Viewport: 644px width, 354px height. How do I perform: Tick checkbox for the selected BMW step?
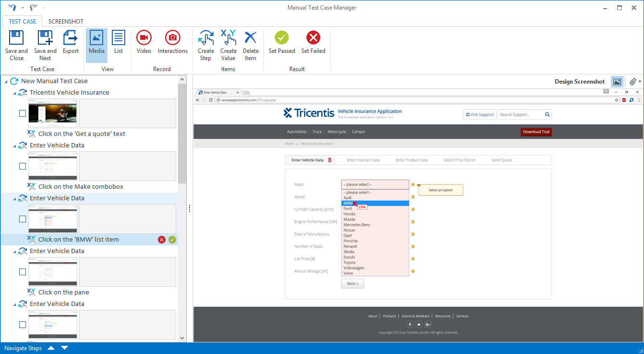click(x=23, y=219)
